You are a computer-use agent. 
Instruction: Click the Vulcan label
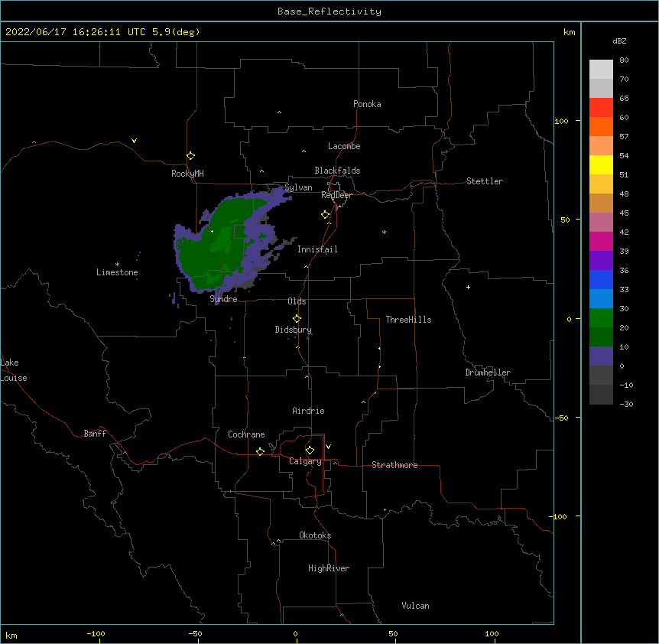(x=415, y=606)
